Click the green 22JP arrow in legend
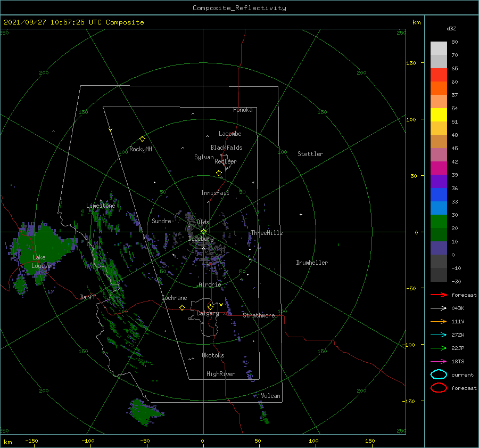 pyautogui.click(x=439, y=348)
